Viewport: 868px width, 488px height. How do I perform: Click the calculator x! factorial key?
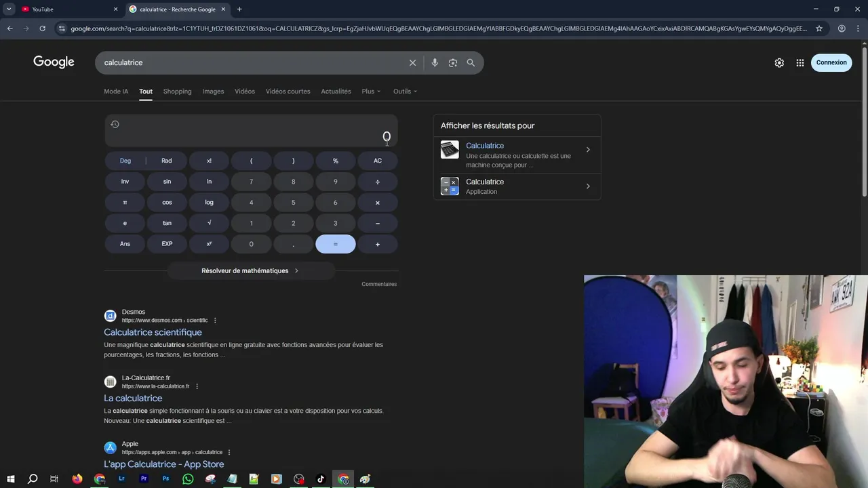tap(209, 161)
